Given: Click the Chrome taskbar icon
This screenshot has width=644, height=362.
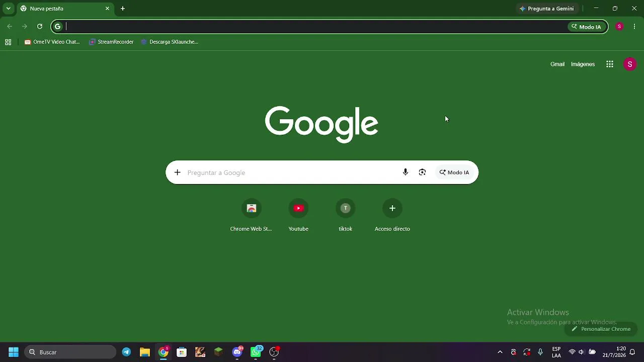Looking at the screenshot, I should click(x=164, y=352).
